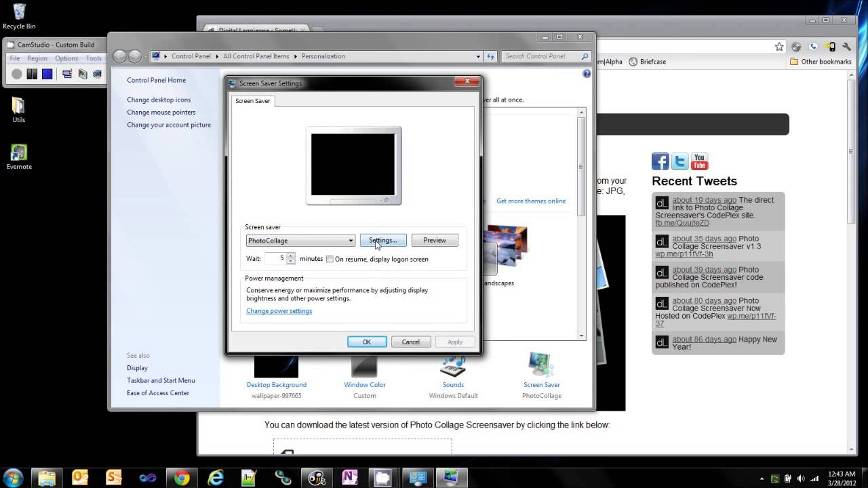Viewport: 868px width, 488px height.
Task: Click the Control Panel Home link
Action: pos(156,80)
